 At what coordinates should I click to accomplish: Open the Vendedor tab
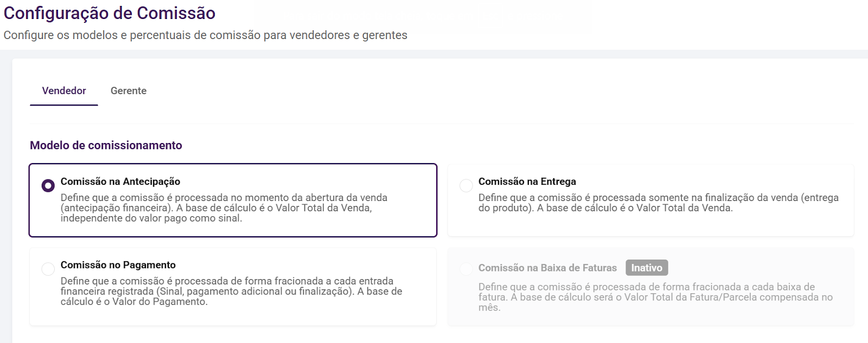coord(64,90)
